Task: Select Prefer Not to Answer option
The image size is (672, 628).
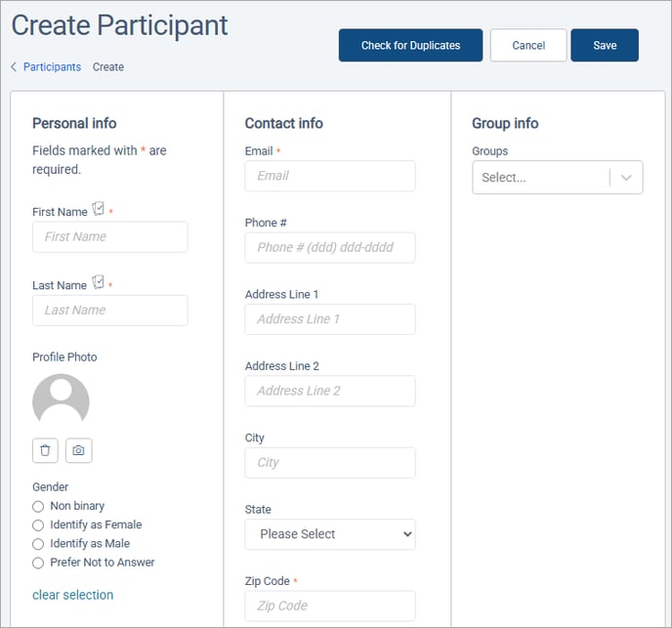Action: (x=38, y=563)
